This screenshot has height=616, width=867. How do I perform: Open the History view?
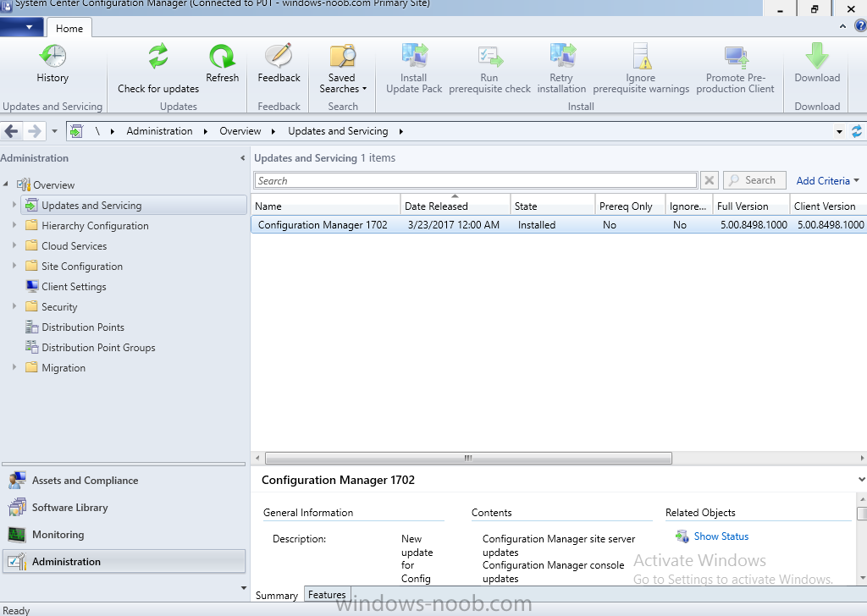[52, 64]
